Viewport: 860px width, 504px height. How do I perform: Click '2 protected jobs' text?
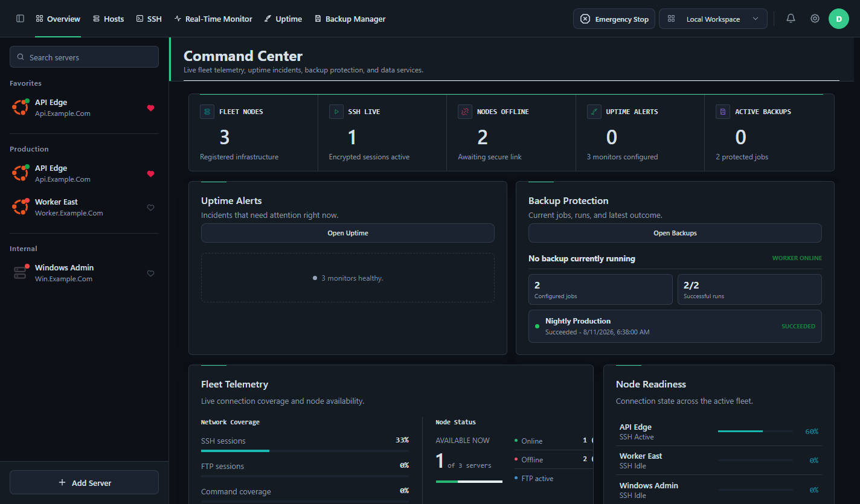pyautogui.click(x=742, y=157)
